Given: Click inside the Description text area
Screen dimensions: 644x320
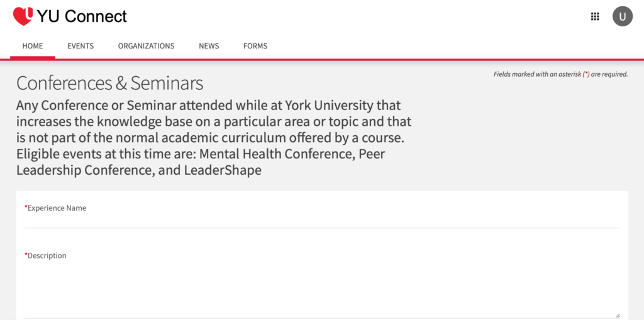Looking at the screenshot, I should click(322, 289).
